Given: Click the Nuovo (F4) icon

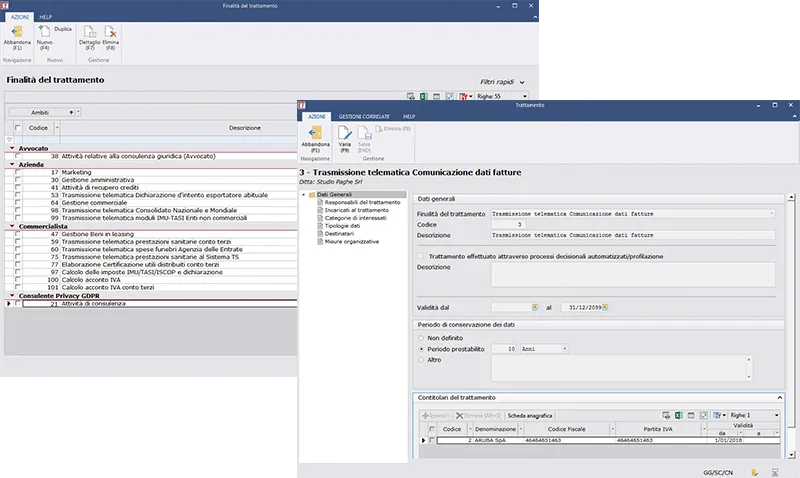Looking at the screenshot, I should click(44, 37).
